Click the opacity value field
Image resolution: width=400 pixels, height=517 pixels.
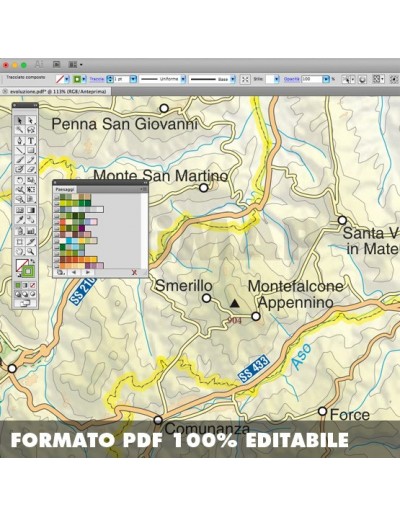[312, 79]
